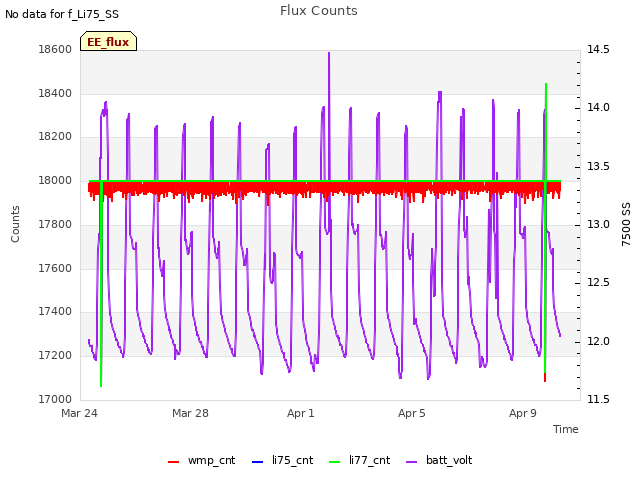The height and width of the screenshot is (480, 640).
Task: Toggle the li75_cnt legend entry
Action: pos(282,460)
